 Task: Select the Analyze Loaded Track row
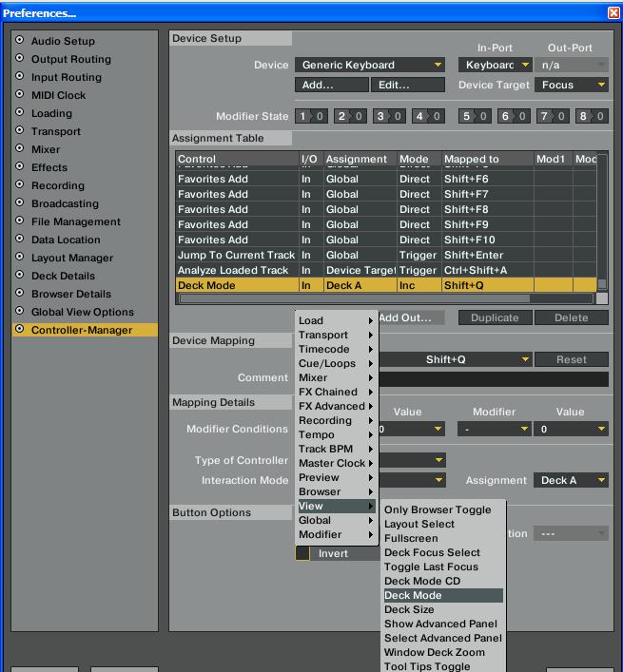[386, 270]
